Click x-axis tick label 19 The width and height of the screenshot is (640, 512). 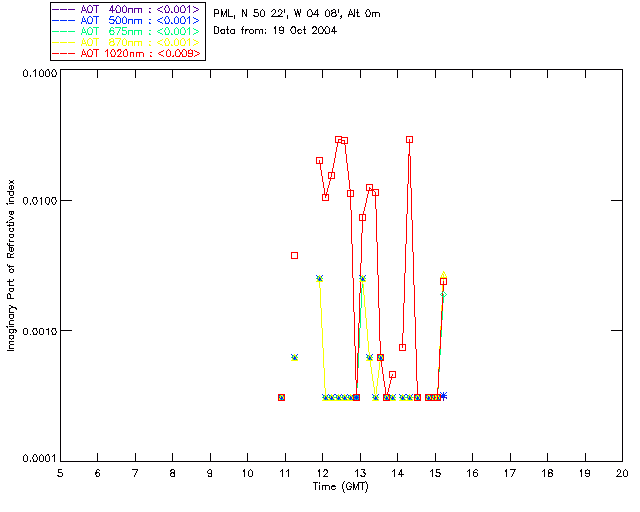(585, 473)
